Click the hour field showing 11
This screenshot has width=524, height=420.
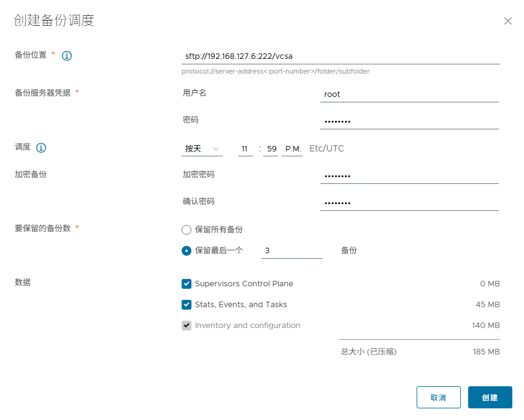pyautogui.click(x=244, y=148)
